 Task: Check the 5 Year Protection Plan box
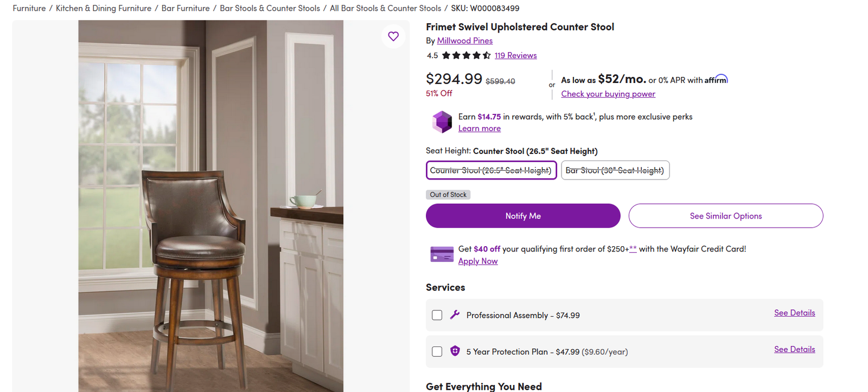pyautogui.click(x=437, y=351)
